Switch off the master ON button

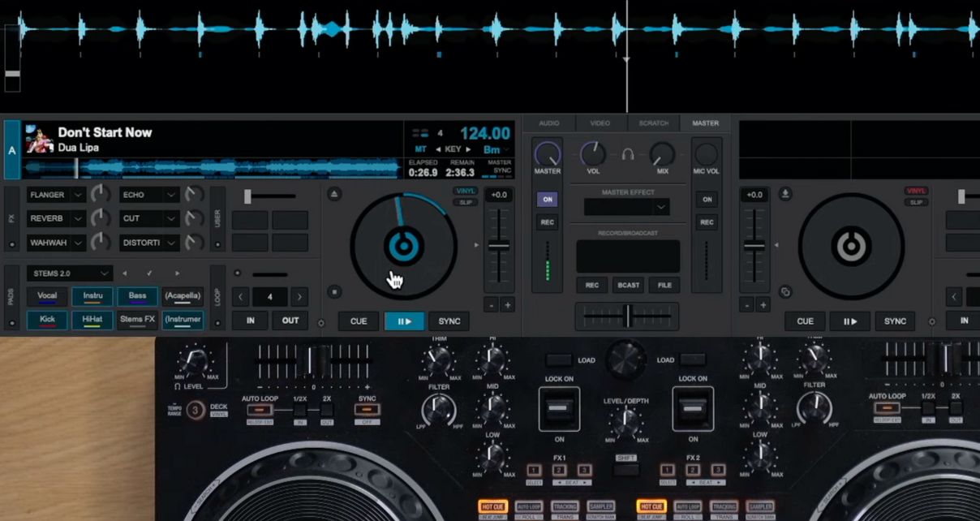click(x=547, y=200)
